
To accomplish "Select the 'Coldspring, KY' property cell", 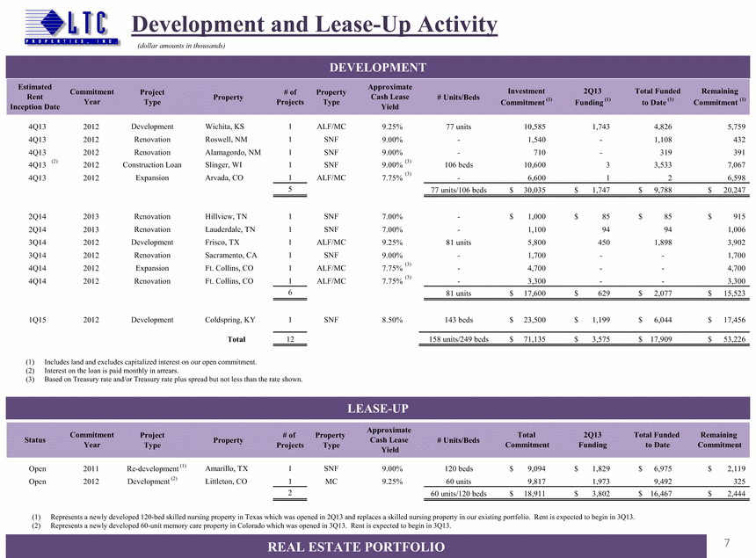I will pos(230,320).
